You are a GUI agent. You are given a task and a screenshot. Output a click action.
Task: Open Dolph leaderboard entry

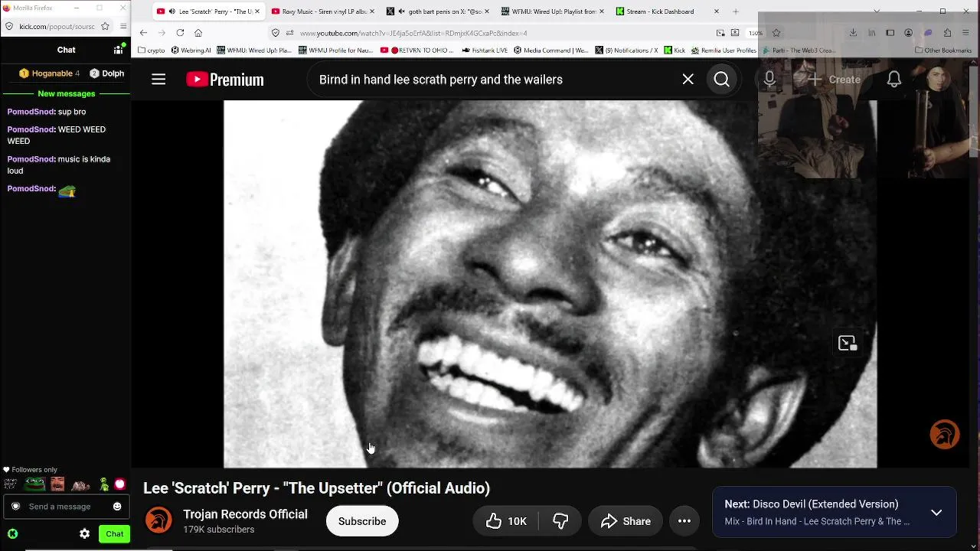107,73
